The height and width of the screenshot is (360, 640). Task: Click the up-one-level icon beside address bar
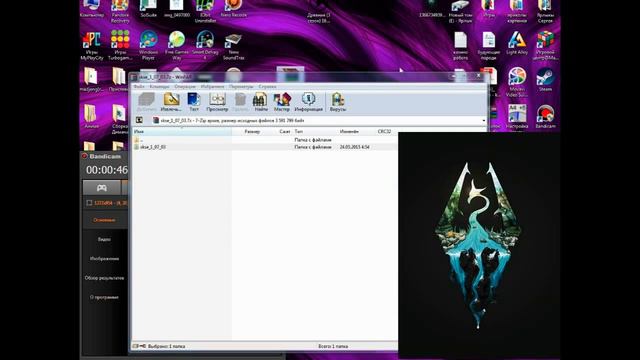139,120
